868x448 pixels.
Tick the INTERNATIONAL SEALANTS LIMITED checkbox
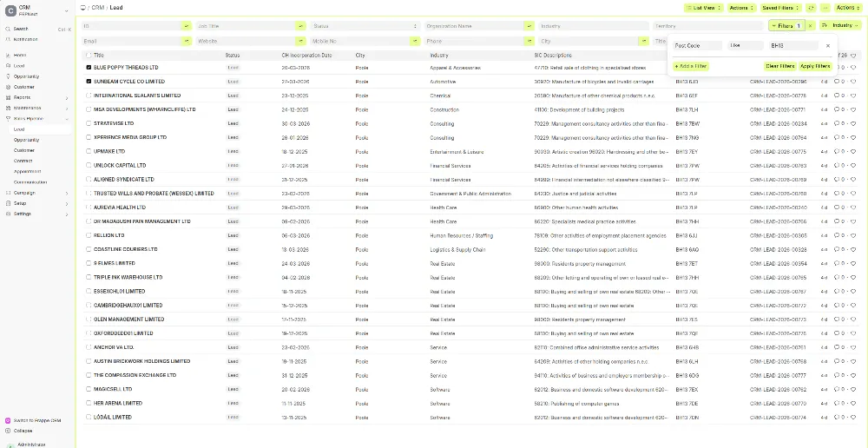(89, 96)
